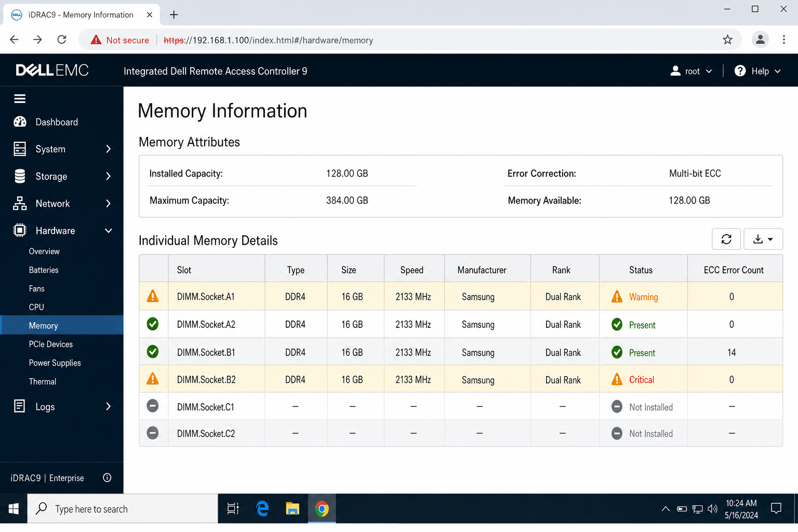Expand the Logs submenu chevron
798x532 pixels.
[108, 406]
